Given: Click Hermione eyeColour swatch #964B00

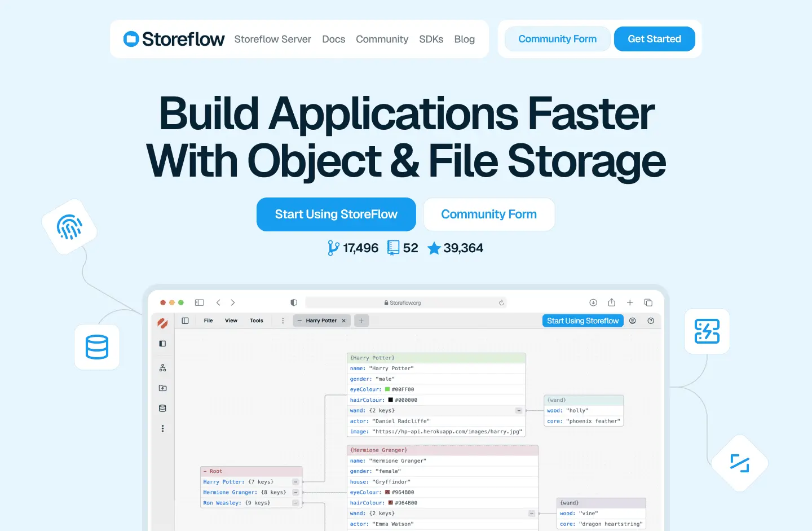Looking at the screenshot, I should coord(387,493).
